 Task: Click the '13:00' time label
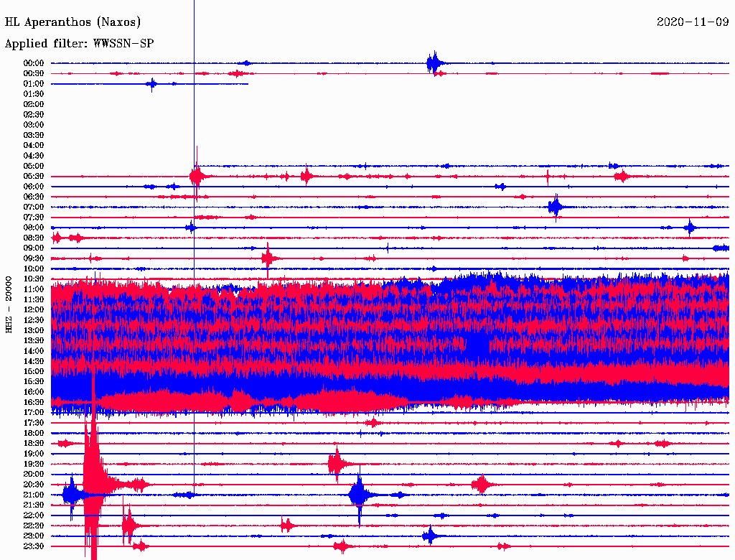[x=34, y=331]
